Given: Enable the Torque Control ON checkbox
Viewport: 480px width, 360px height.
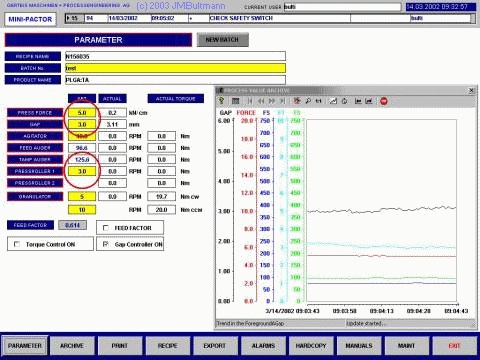Looking at the screenshot, I should tap(16, 244).
